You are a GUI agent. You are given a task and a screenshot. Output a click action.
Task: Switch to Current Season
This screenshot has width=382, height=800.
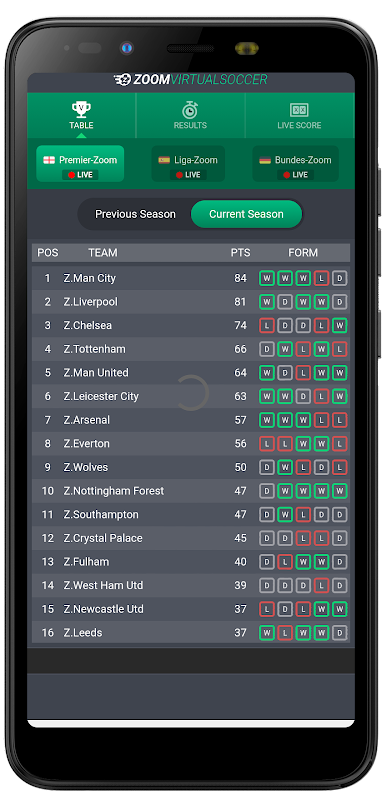pos(246,214)
